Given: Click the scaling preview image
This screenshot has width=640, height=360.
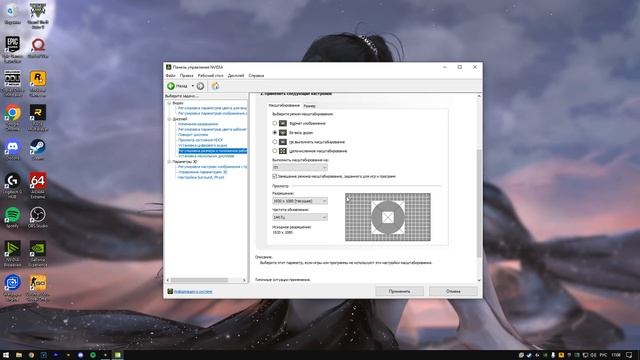Looking at the screenshot, I should (388, 217).
